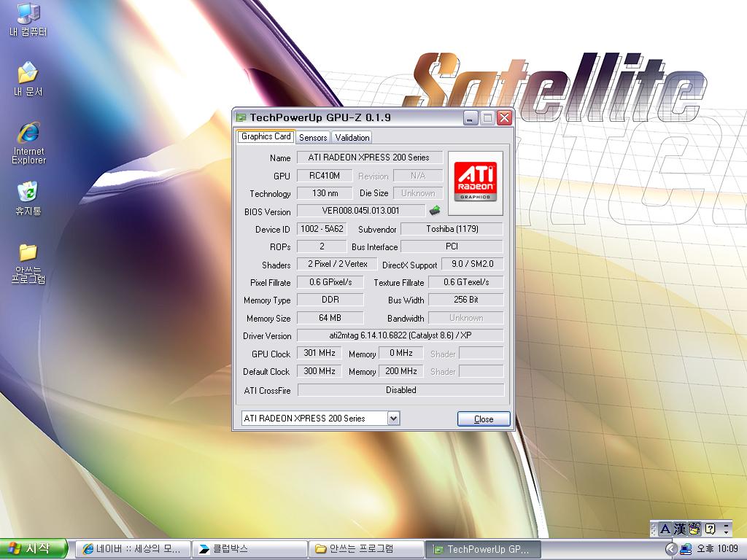Click the Technology value 130 nm
The image size is (747, 560).
[325, 192]
